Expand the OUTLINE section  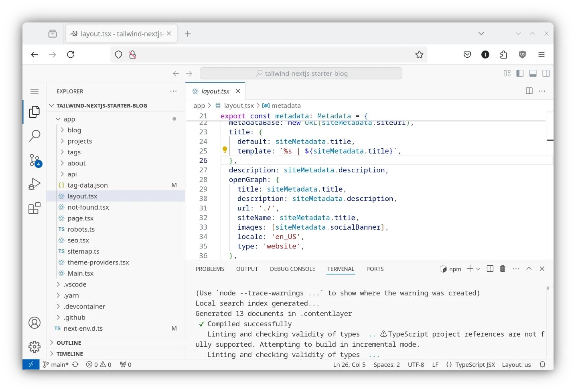(x=69, y=343)
